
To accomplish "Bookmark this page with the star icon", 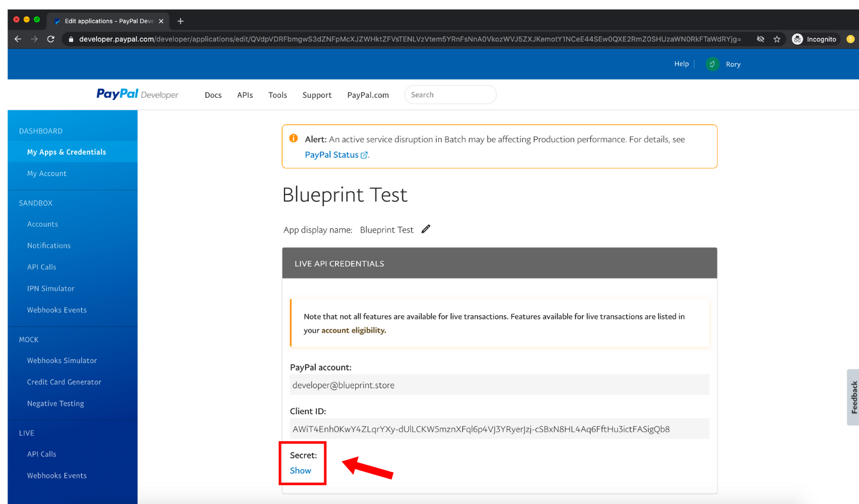I will (777, 39).
